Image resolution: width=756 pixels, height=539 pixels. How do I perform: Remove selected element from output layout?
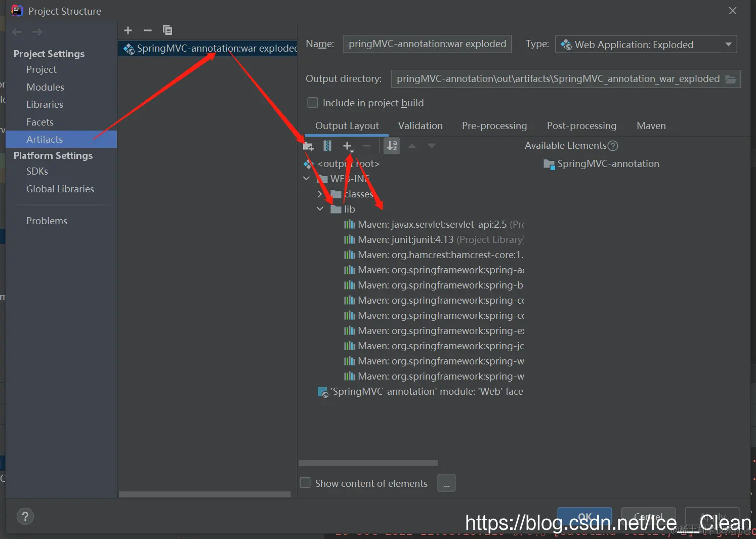367,146
